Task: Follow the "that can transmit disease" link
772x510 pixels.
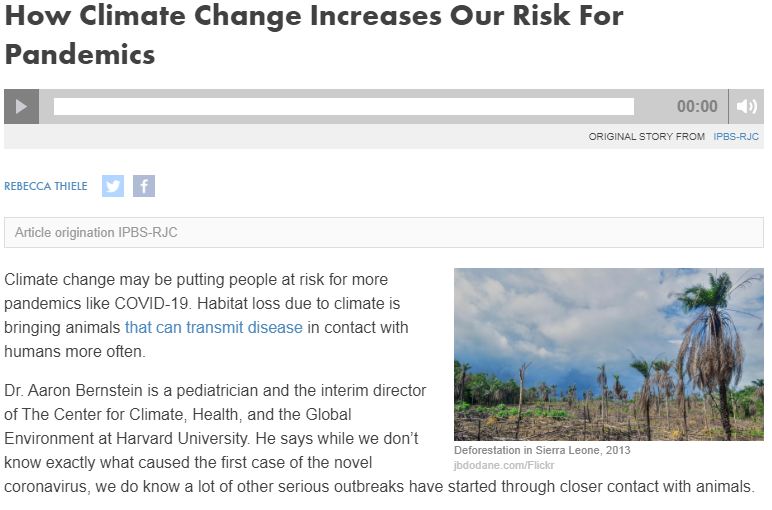Action: coord(213,327)
